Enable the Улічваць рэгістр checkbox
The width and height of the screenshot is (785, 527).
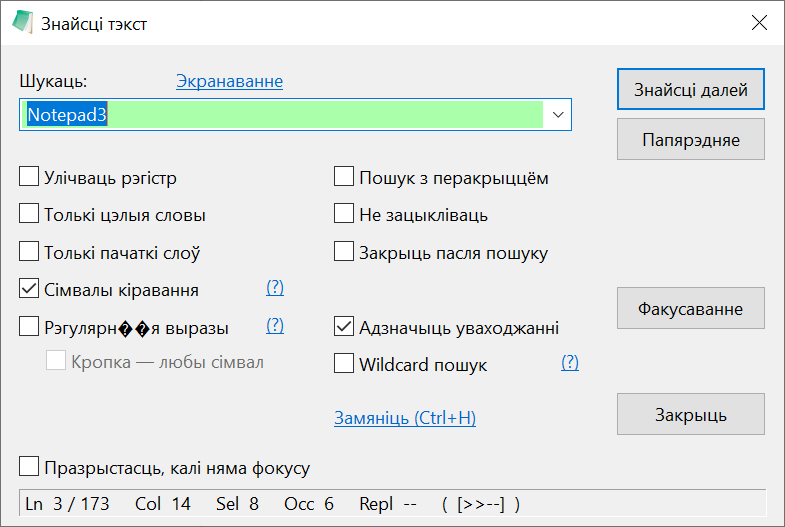[29, 177]
